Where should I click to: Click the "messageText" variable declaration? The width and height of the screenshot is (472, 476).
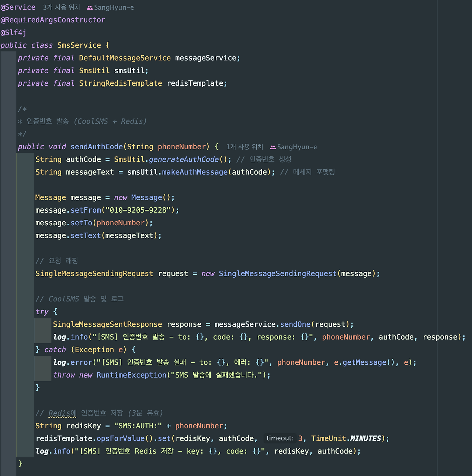90,172
